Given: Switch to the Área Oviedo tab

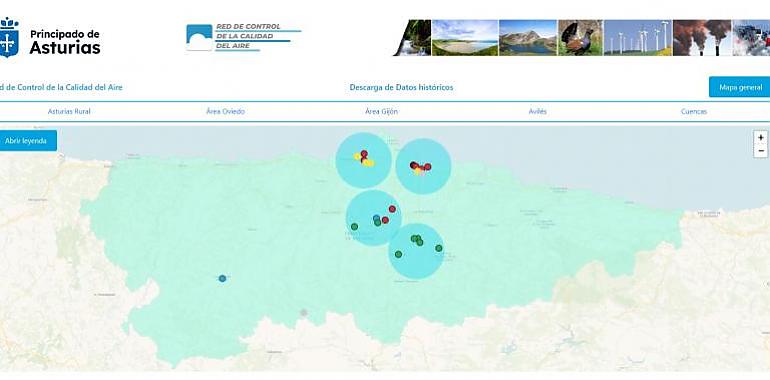Looking at the screenshot, I should click(225, 111).
